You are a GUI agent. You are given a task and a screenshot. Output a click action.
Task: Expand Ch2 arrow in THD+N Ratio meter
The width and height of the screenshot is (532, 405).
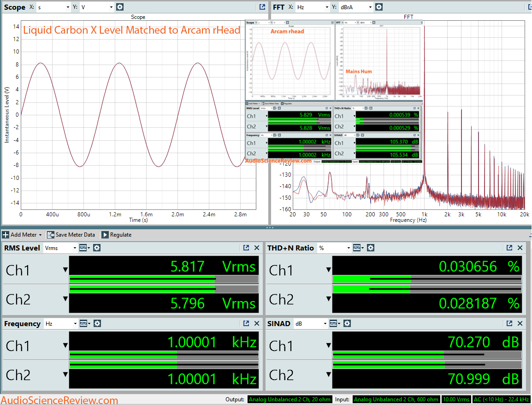pyautogui.click(x=328, y=299)
